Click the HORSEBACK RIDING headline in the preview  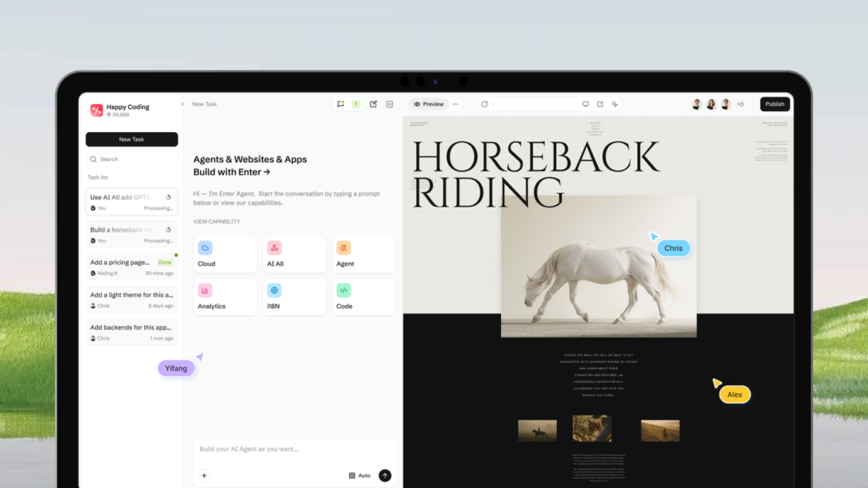536,174
